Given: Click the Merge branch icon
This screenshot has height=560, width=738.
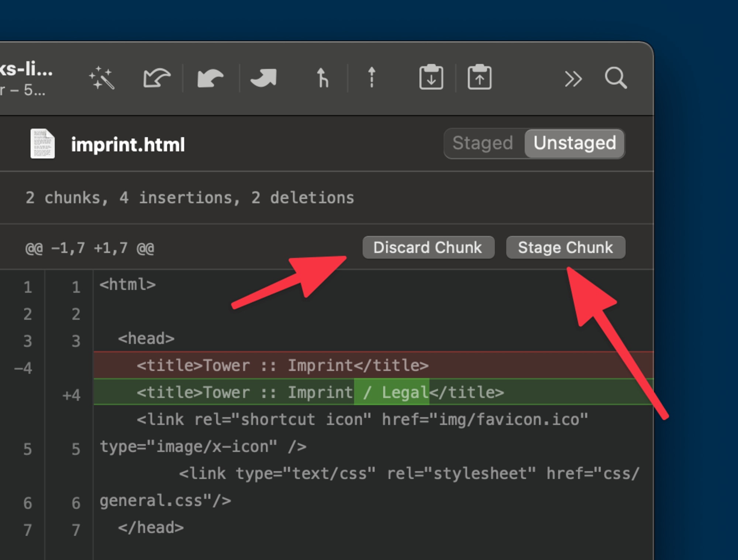Looking at the screenshot, I should [322, 78].
